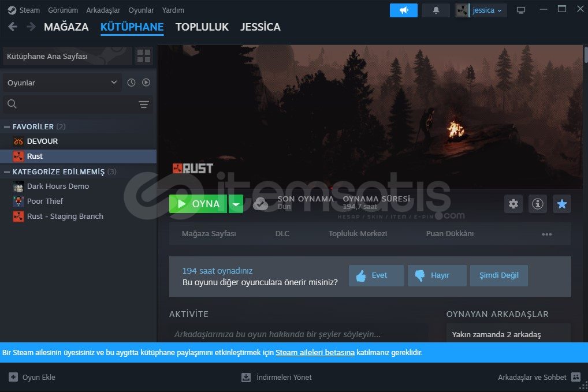
Task: Click Rust logo on the banner
Action: click(x=193, y=168)
